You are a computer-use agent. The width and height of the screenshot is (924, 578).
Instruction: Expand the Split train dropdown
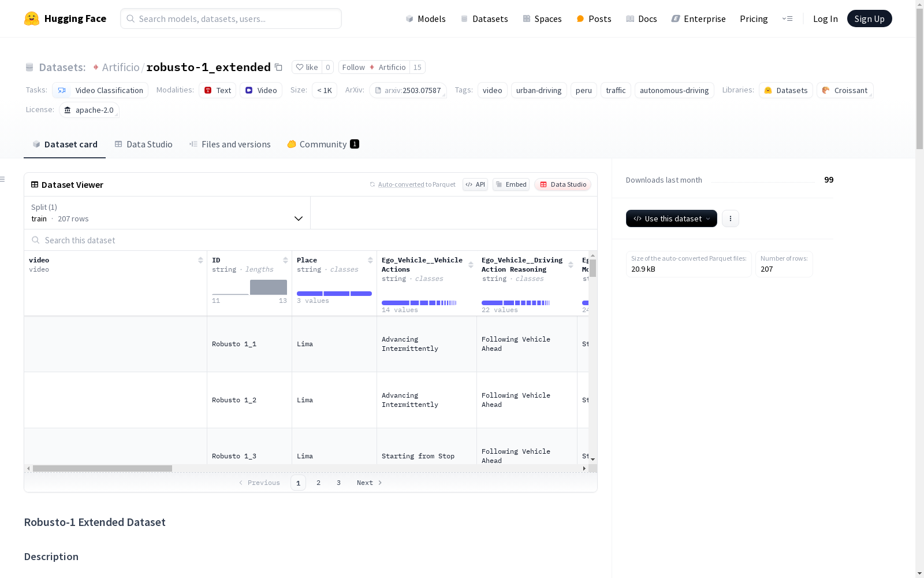[x=167, y=213]
